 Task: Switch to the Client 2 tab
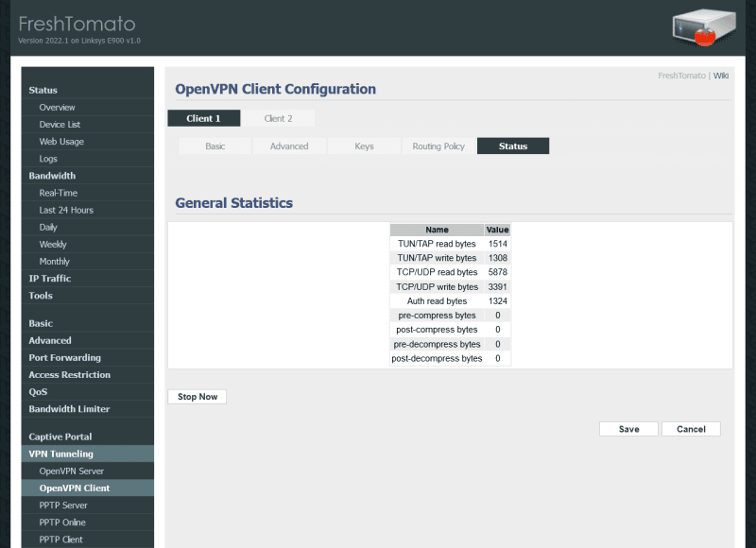coord(278,118)
